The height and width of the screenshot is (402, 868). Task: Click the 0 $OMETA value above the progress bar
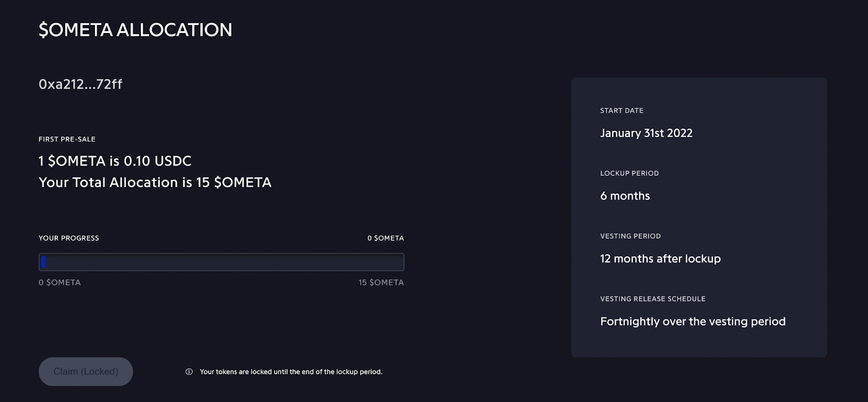point(386,238)
